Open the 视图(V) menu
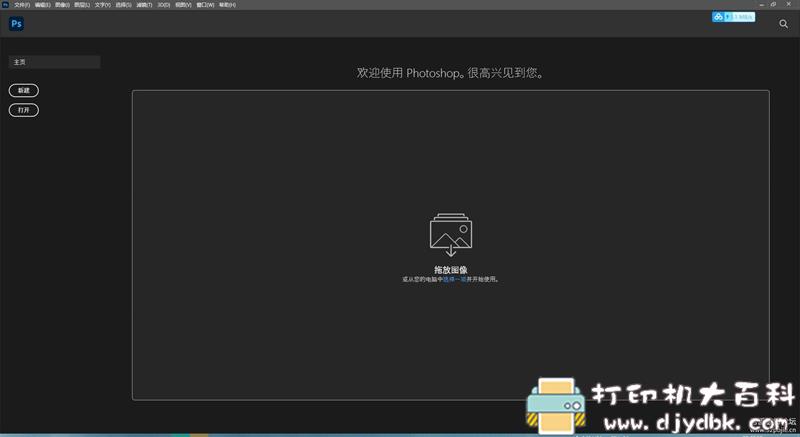The height and width of the screenshot is (437, 800). pyautogui.click(x=183, y=5)
